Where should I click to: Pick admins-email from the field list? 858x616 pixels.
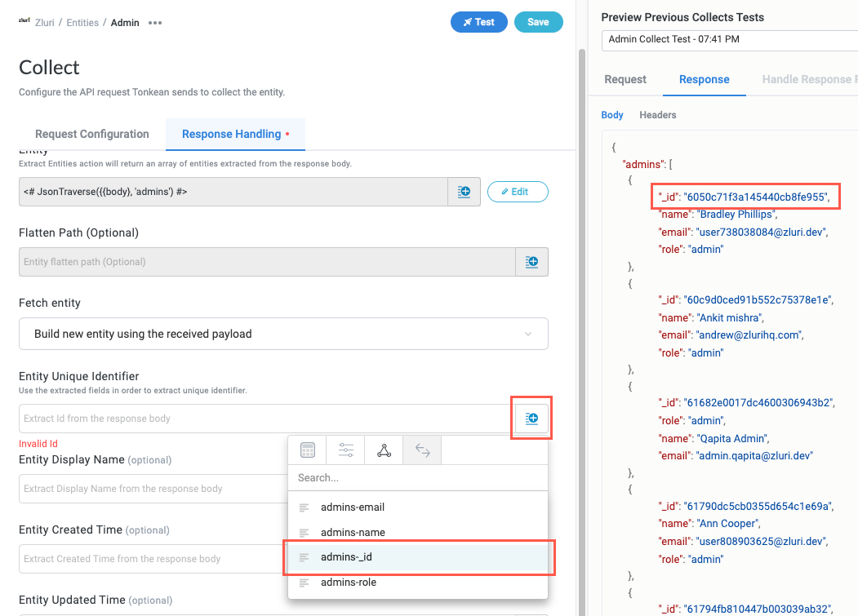pos(352,507)
